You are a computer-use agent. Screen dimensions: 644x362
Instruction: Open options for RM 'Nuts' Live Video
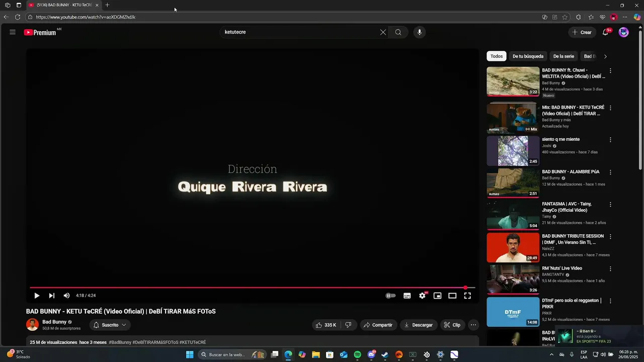pos(610,269)
